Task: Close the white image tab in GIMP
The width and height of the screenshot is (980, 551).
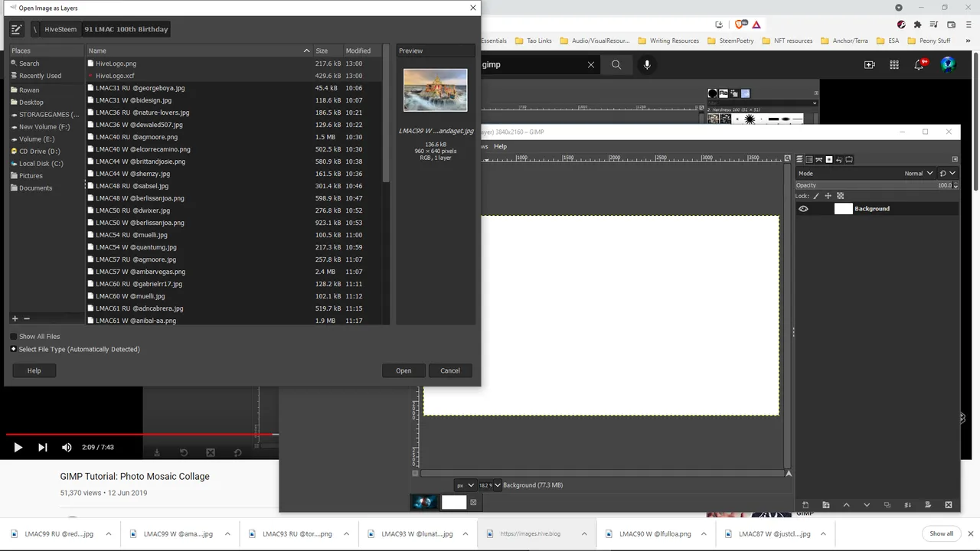Action: 473,503
